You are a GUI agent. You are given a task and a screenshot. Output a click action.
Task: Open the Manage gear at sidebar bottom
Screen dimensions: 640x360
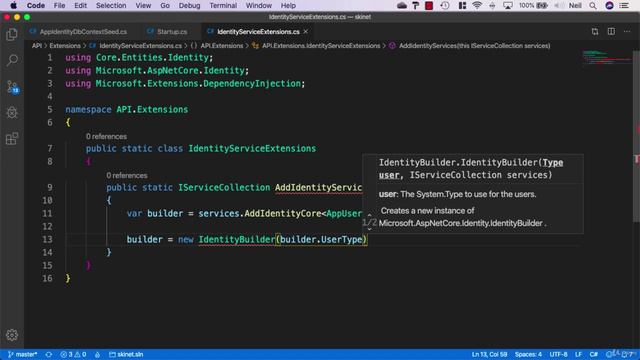coord(12,335)
